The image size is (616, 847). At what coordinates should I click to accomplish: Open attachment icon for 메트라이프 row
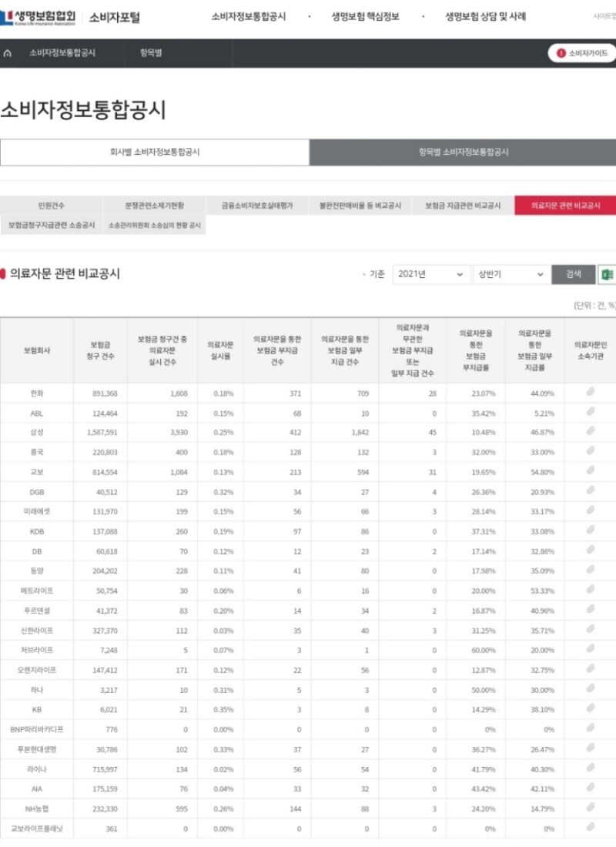coord(591,590)
